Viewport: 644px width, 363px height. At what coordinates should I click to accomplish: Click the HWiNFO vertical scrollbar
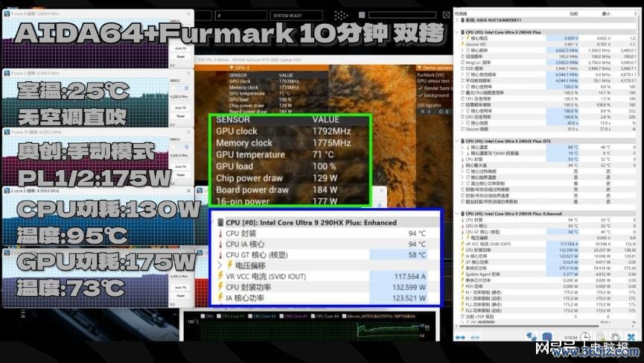637,45
